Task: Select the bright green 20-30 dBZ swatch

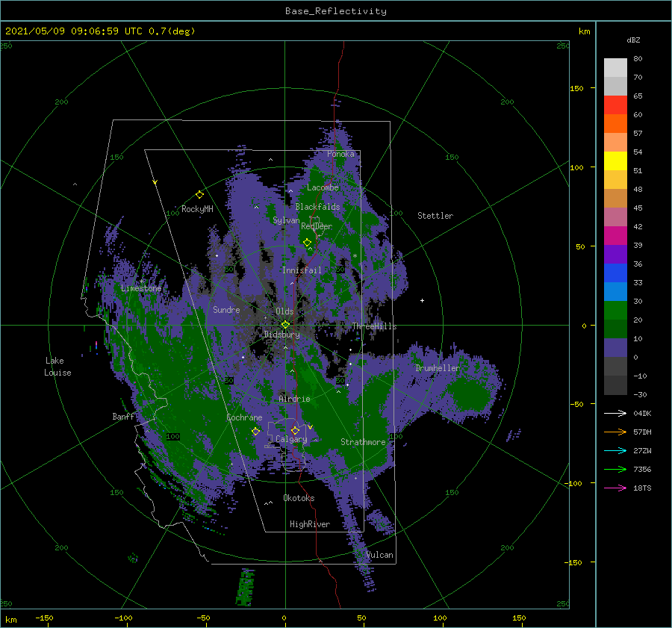Action: [x=615, y=311]
